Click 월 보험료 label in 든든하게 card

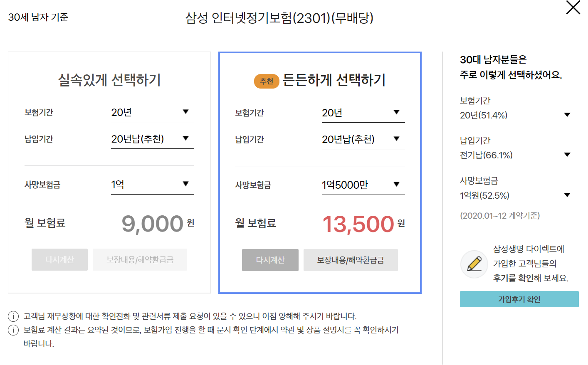[256, 223]
